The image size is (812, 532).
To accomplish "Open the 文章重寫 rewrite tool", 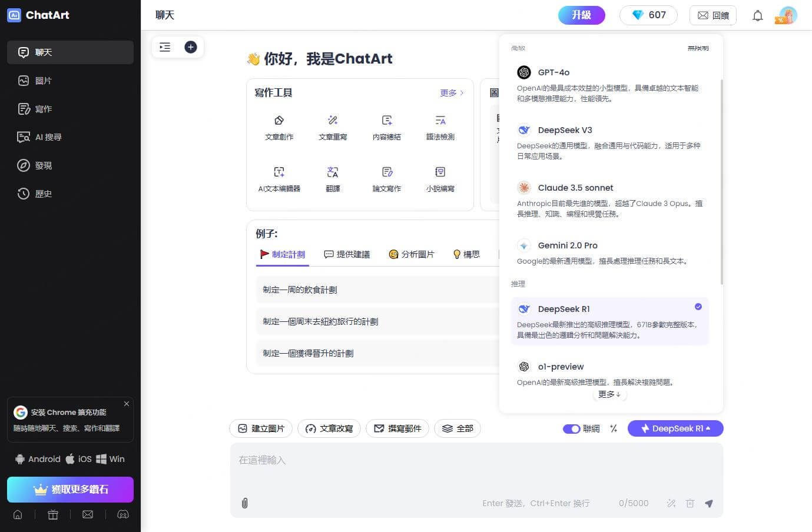I will (333, 128).
